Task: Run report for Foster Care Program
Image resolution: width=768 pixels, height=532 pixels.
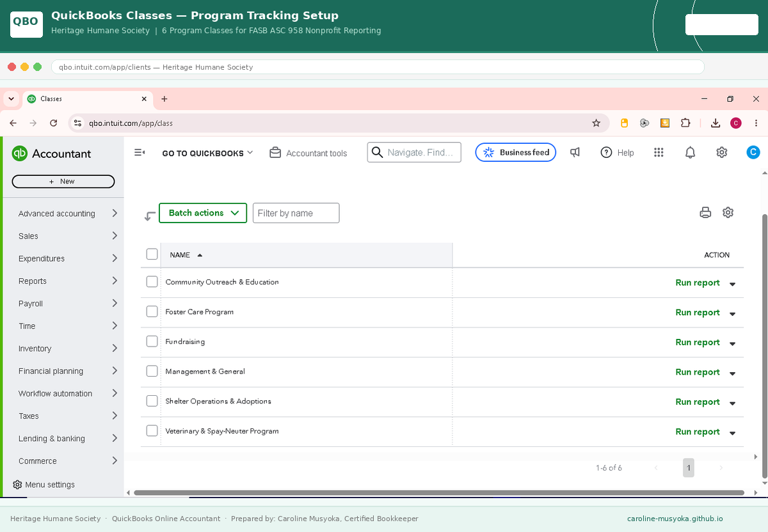Action: pos(698,312)
